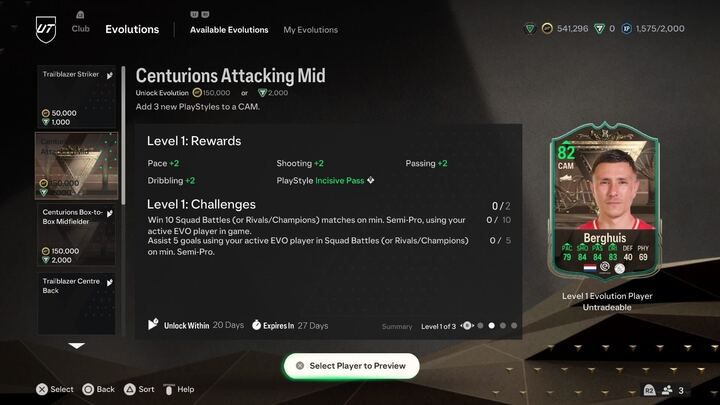Click the Unlock Within evolution icon
The height and width of the screenshot is (405, 720).
(x=153, y=325)
